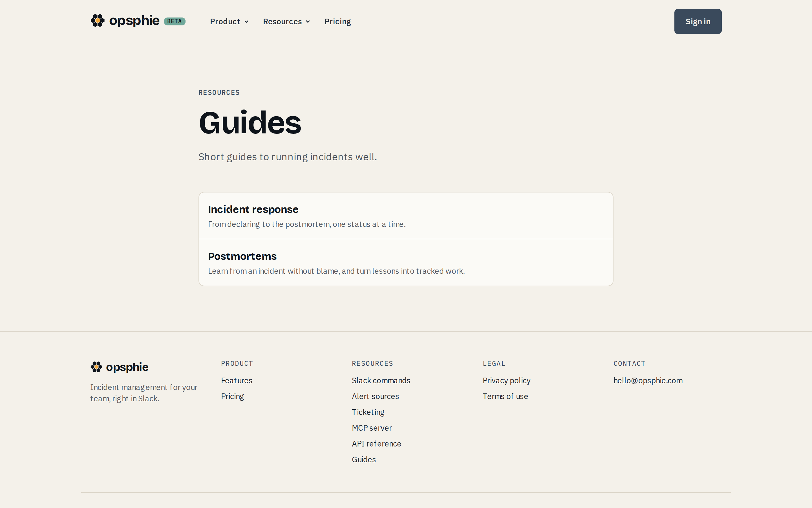Click 'Learn from an incident without blame' description

click(x=336, y=271)
